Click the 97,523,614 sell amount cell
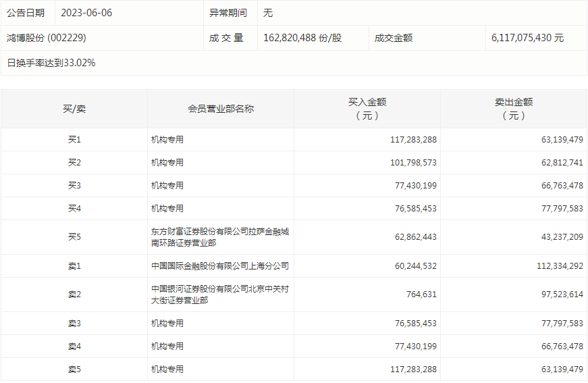This screenshot has height=383, width=588. coord(562,295)
